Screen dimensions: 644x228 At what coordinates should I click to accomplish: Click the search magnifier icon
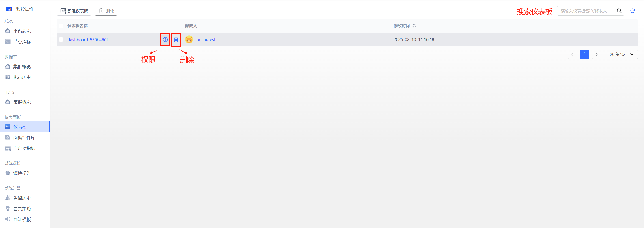[619, 11]
